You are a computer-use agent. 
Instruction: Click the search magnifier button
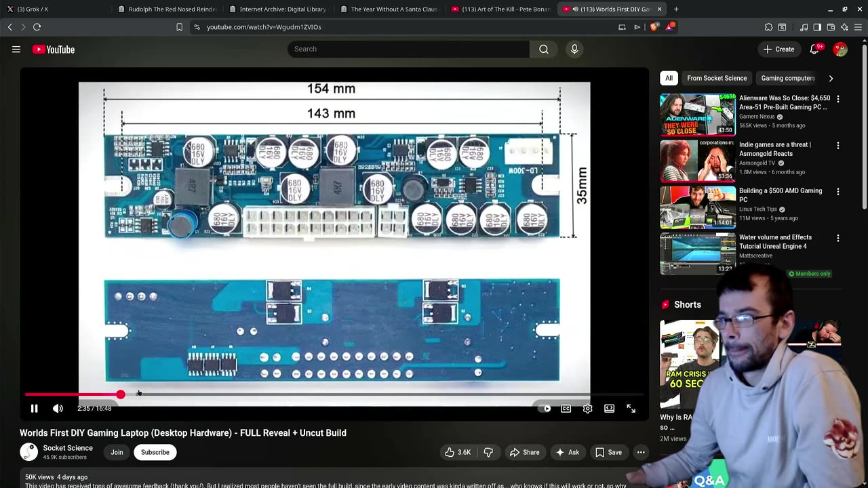(544, 49)
